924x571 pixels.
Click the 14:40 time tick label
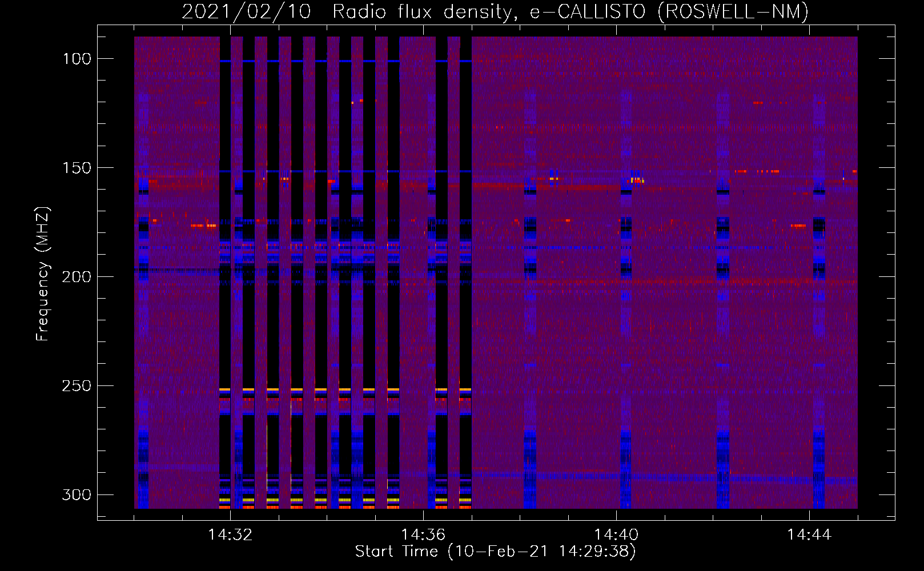[616, 535]
